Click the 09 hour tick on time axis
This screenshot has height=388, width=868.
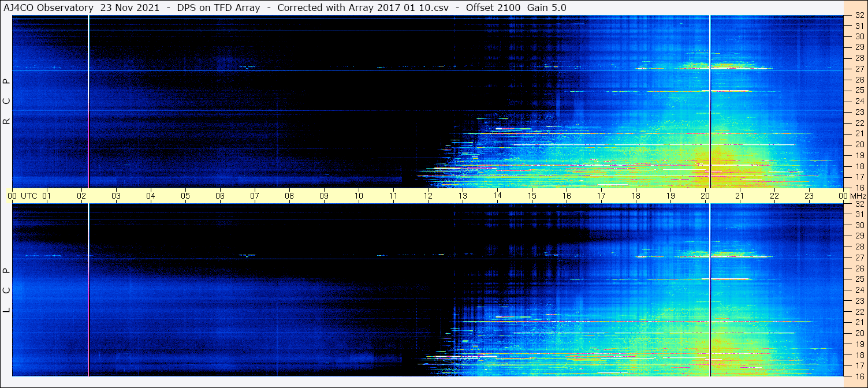(x=324, y=196)
